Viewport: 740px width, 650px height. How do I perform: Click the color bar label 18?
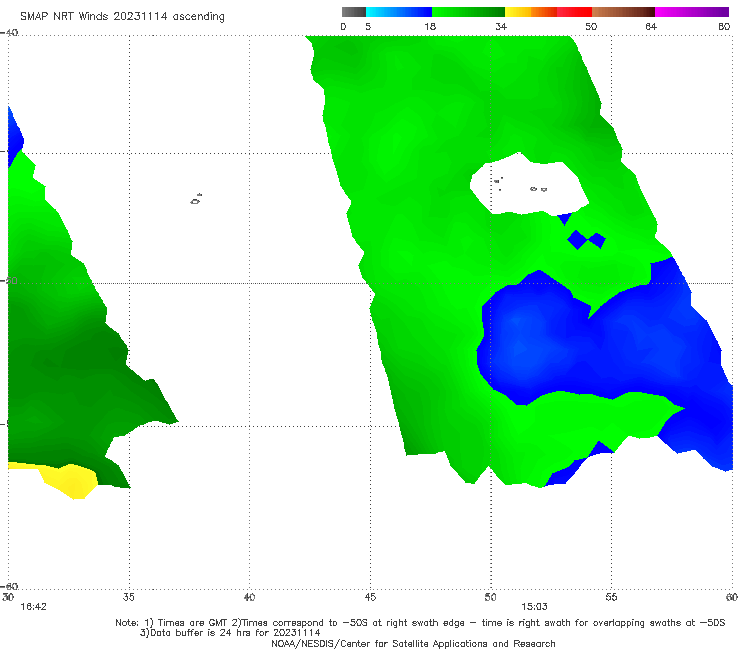pyautogui.click(x=430, y=27)
